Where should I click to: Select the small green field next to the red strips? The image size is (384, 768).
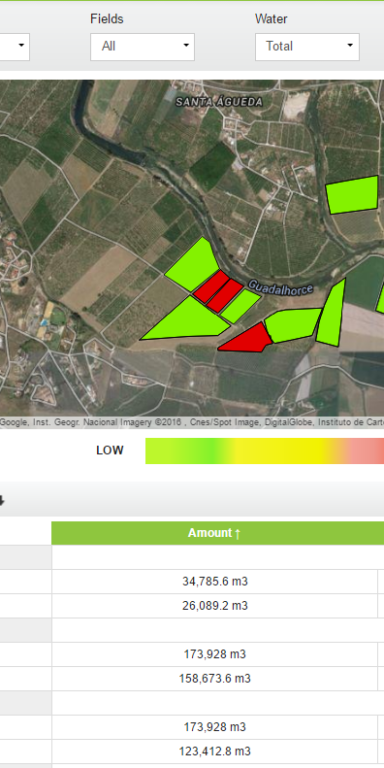pyautogui.click(x=241, y=307)
